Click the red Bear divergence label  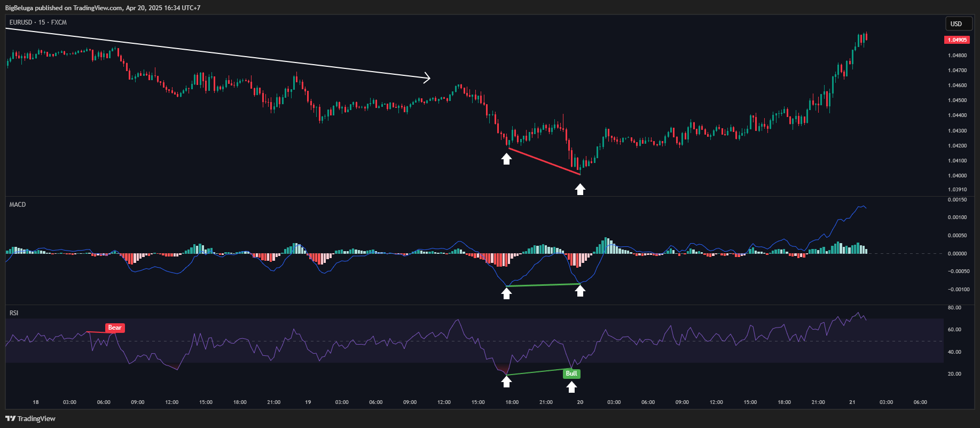pyautogui.click(x=115, y=328)
